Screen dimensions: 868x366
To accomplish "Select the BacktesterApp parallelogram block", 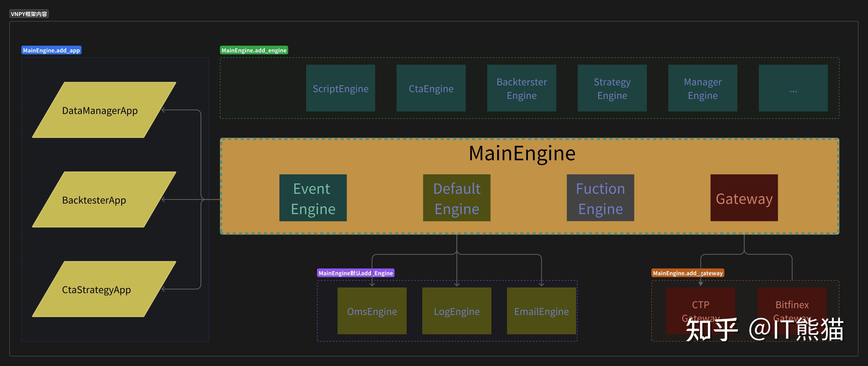I will pos(104,200).
